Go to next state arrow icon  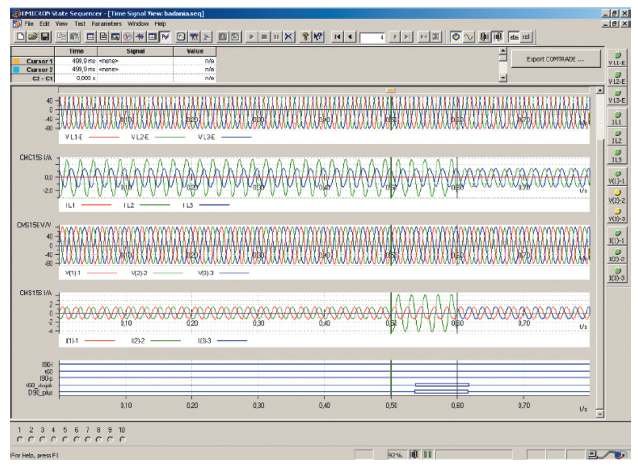(394, 37)
